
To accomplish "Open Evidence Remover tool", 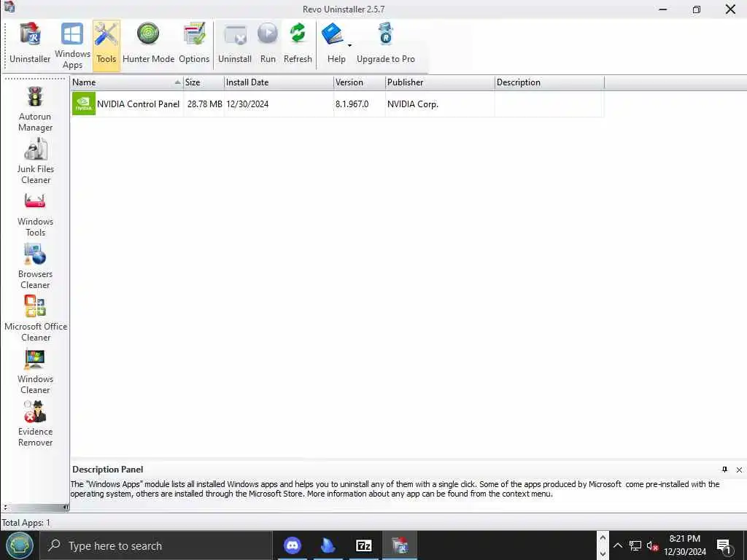I will tap(35, 424).
